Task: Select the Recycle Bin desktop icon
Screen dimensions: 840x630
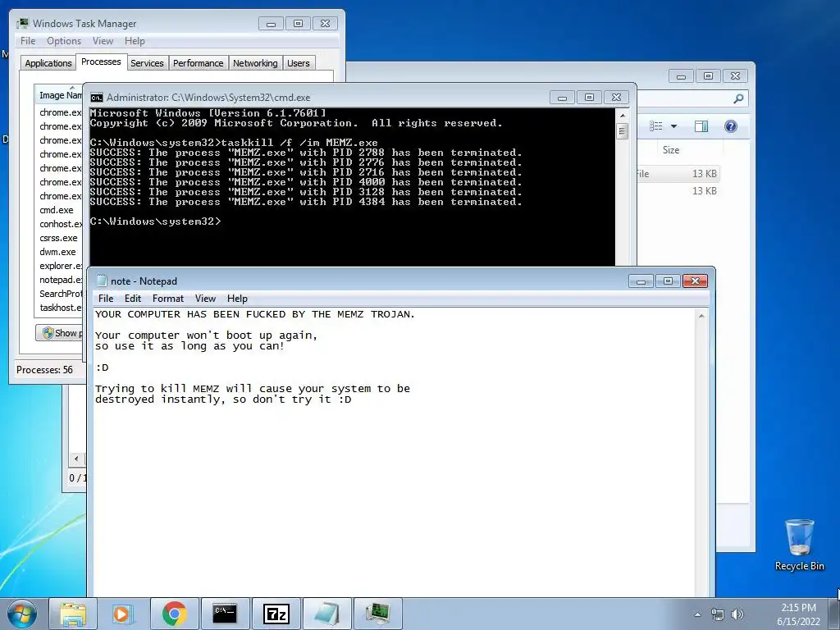Action: coord(799,545)
